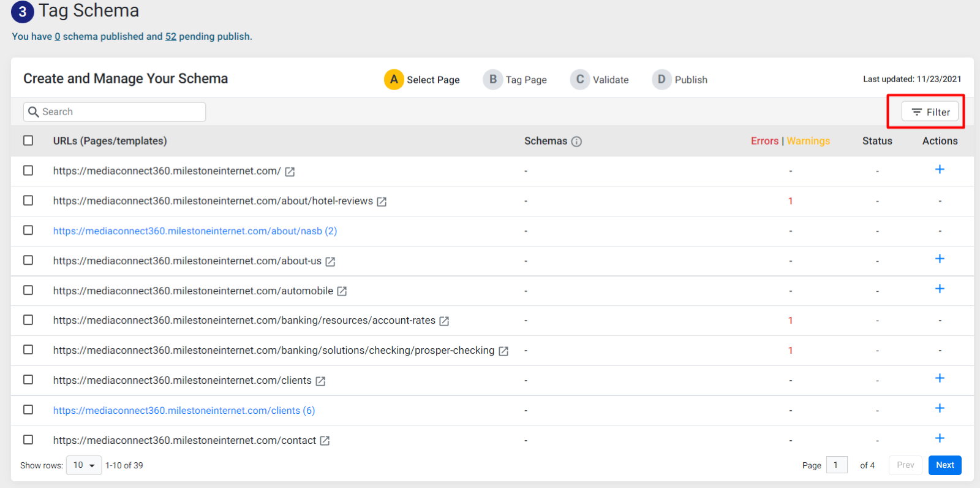Add schema to the clients (6) row

pyautogui.click(x=940, y=408)
